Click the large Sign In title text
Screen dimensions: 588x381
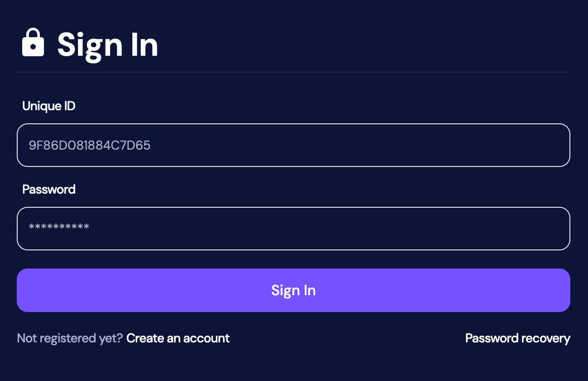click(x=107, y=45)
